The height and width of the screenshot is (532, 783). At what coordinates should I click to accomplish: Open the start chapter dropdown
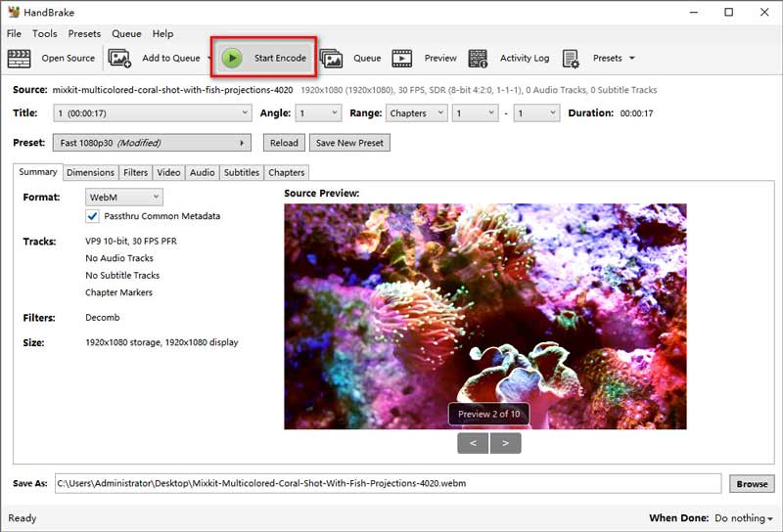pos(476,113)
